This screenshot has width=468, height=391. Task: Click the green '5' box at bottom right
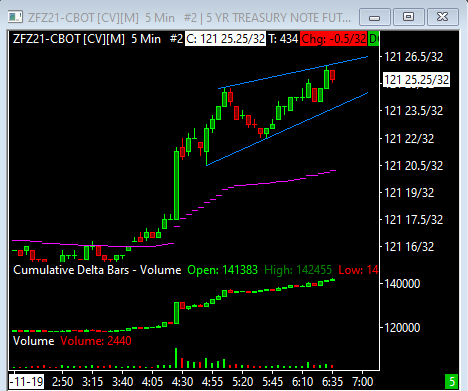coord(452,381)
